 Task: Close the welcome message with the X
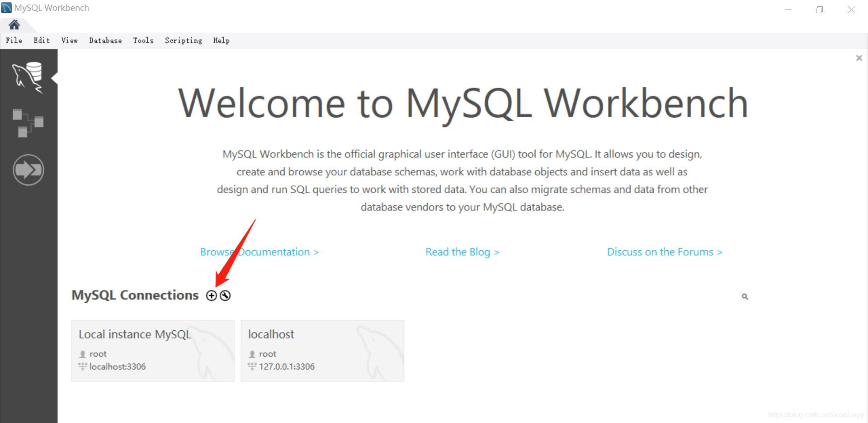(859, 58)
